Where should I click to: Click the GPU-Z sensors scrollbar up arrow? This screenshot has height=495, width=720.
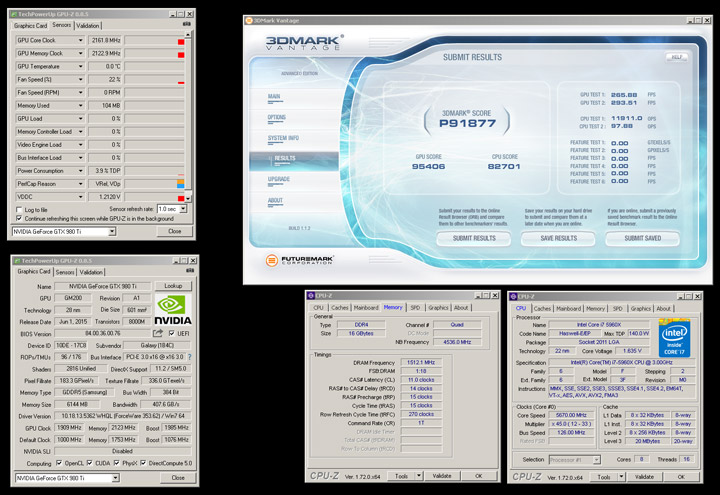click(x=188, y=35)
